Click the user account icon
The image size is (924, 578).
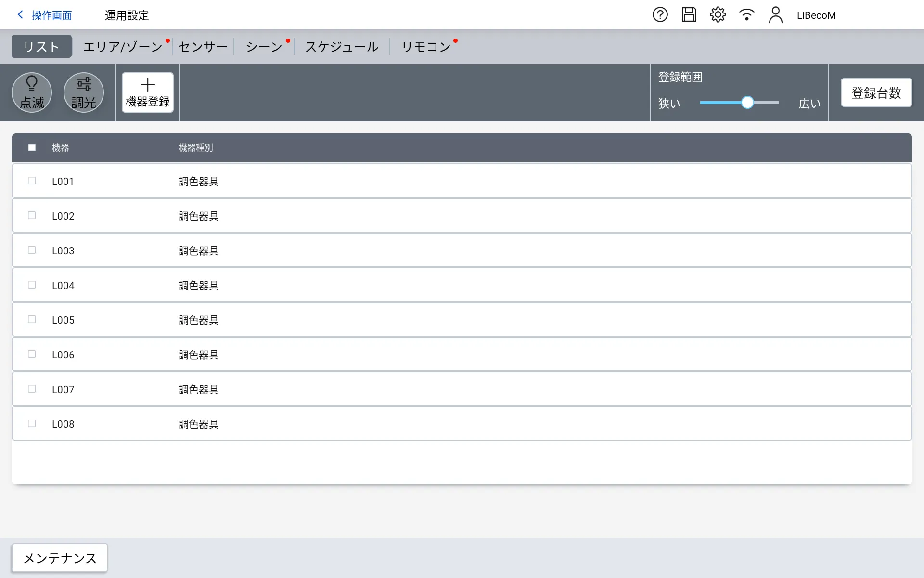775,15
